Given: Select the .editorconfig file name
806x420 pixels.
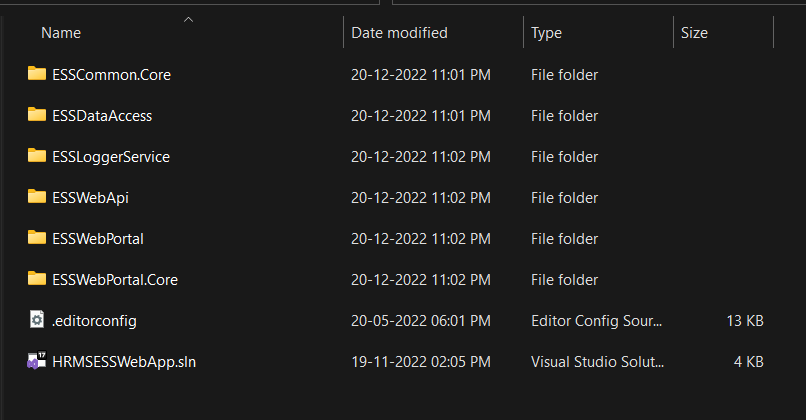Looking at the screenshot, I should pos(94,321).
